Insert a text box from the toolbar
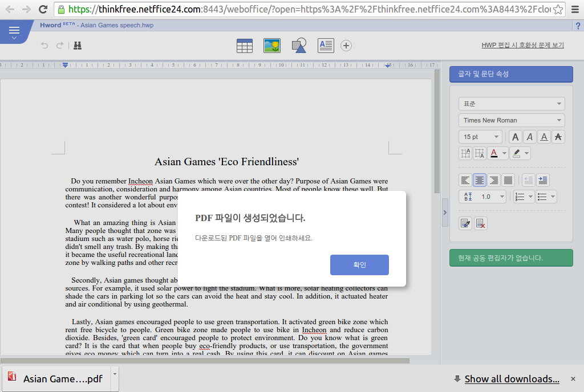Screen dimensions: 584x392 [x=326, y=46]
